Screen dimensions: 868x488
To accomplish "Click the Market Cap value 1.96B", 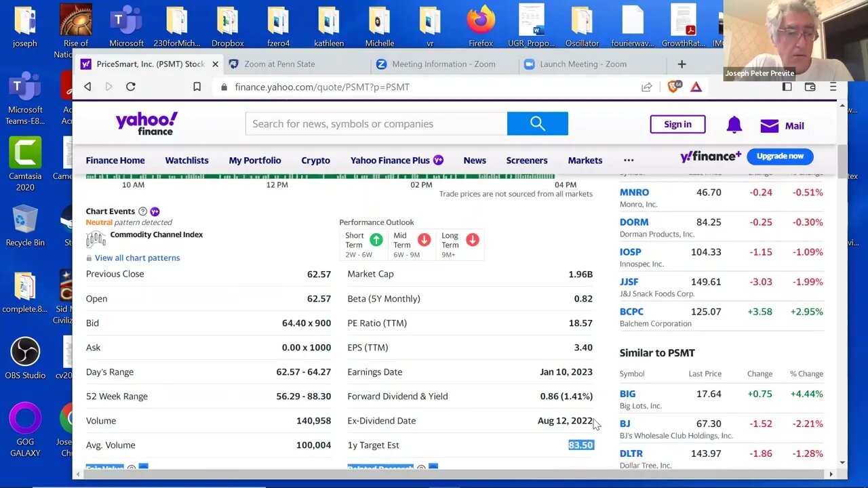I will click(x=580, y=274).
